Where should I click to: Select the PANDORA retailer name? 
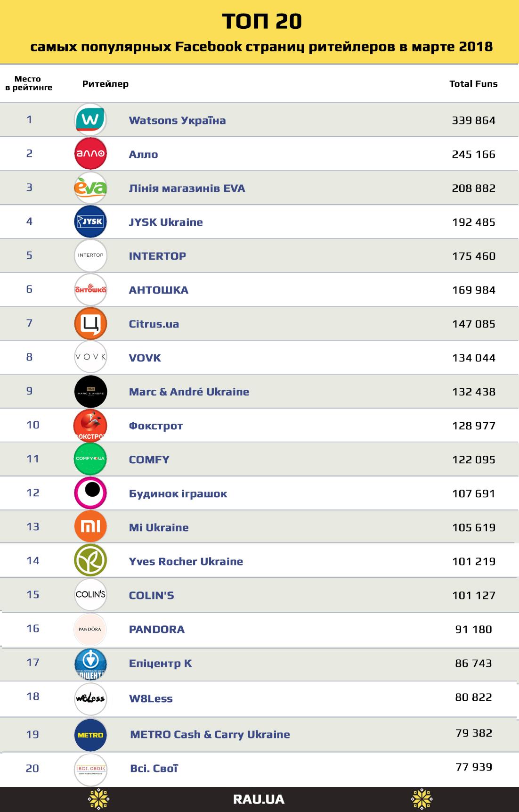point(157,629)
